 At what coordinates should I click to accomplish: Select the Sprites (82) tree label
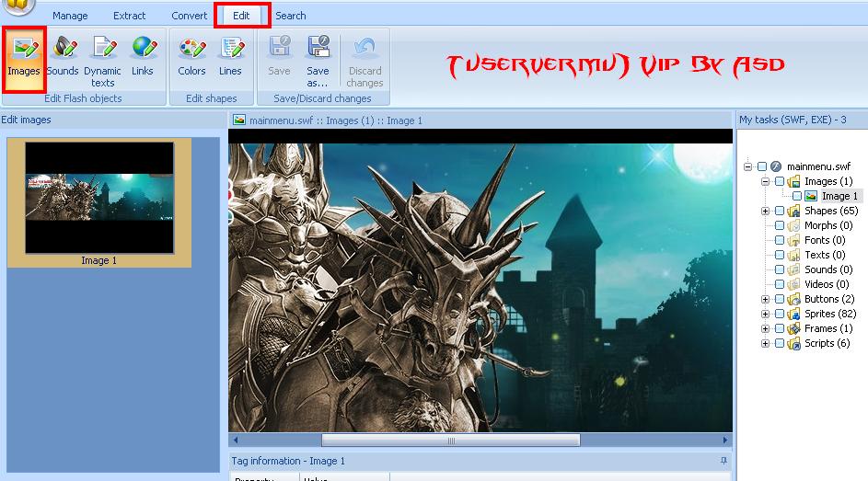(x=830, y=314)
